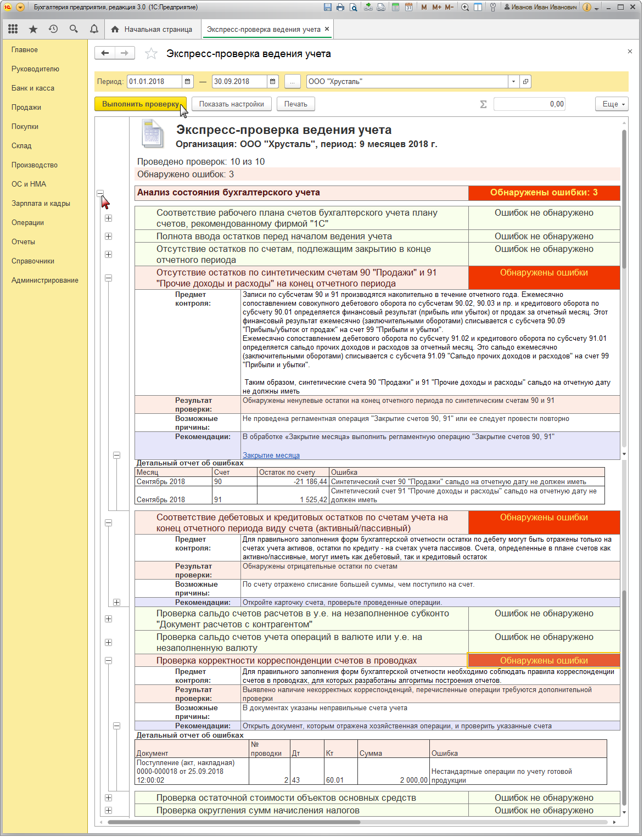This screenshot has width=644, height=837.
Task: Expand Проверка округления сумм начисления налогов
Action: coord(109,810)
